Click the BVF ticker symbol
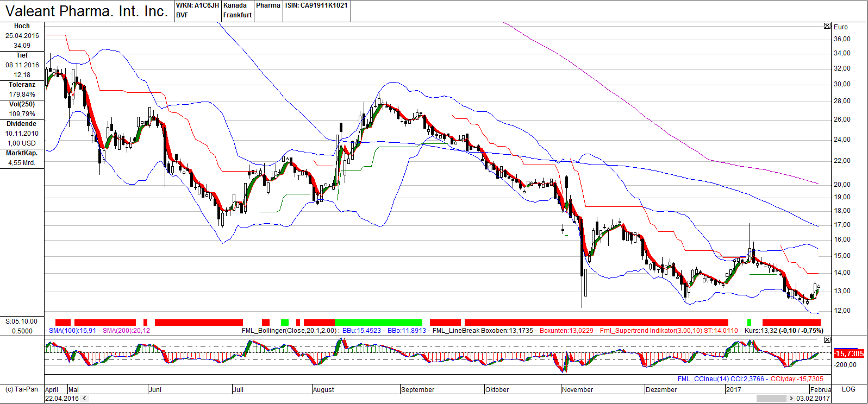Screen dimensions: 868x404 (x=182, y=15)
